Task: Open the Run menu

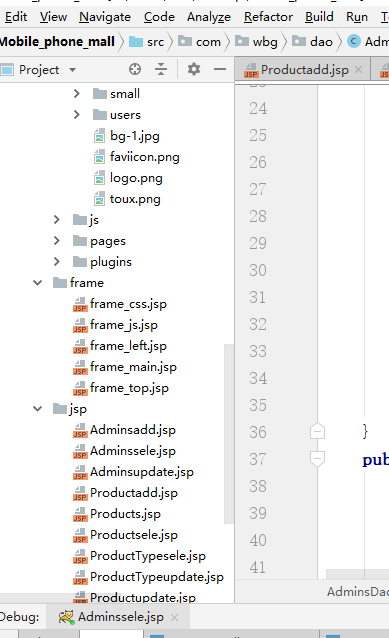Action: (357, 17)
